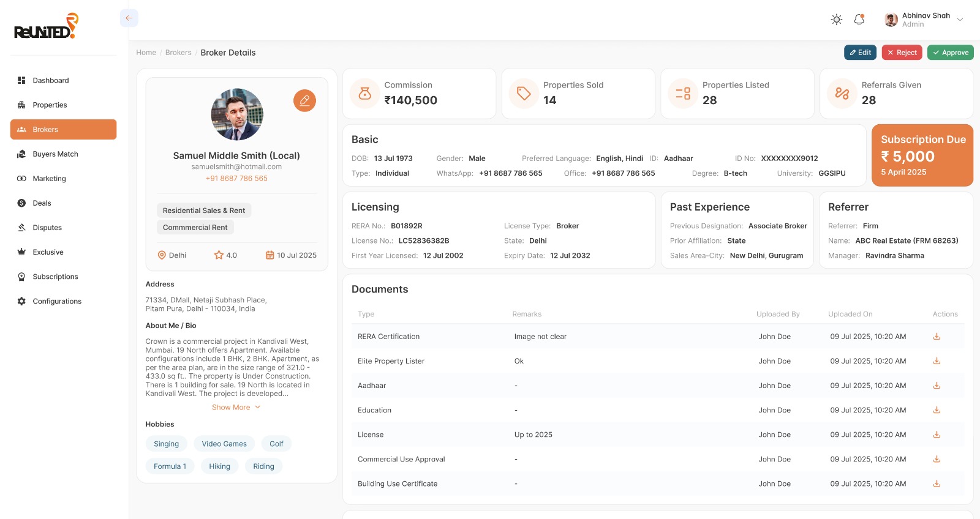This screenshot has width=980, height=519.
Task: Click the blue Edit button
Action: point(860,53)
